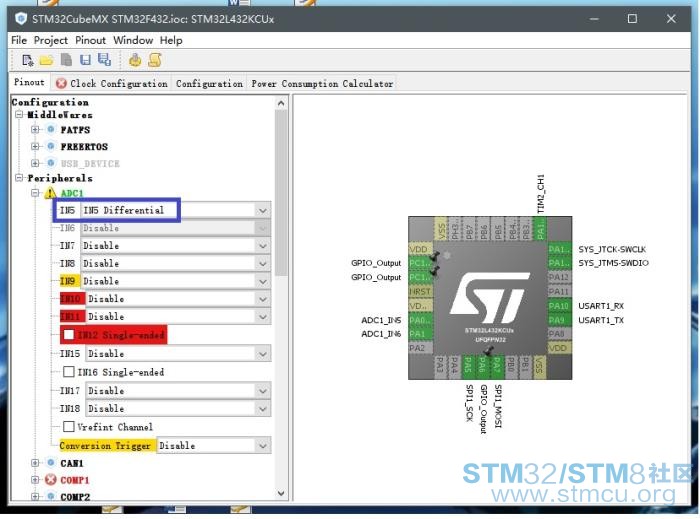Viewport: 700px width, 519px height.
Task: Click the TIM2_CH1 pin label
Action: [x=541, y=194]
